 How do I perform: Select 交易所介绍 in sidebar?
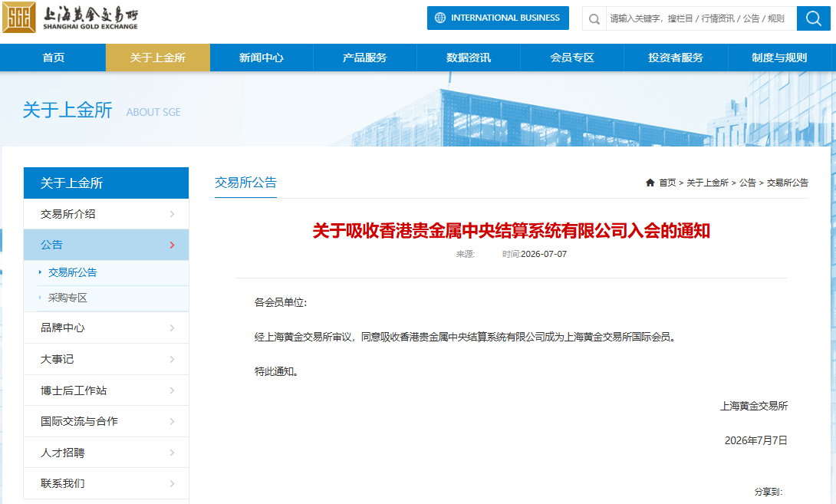pos(106,214)
